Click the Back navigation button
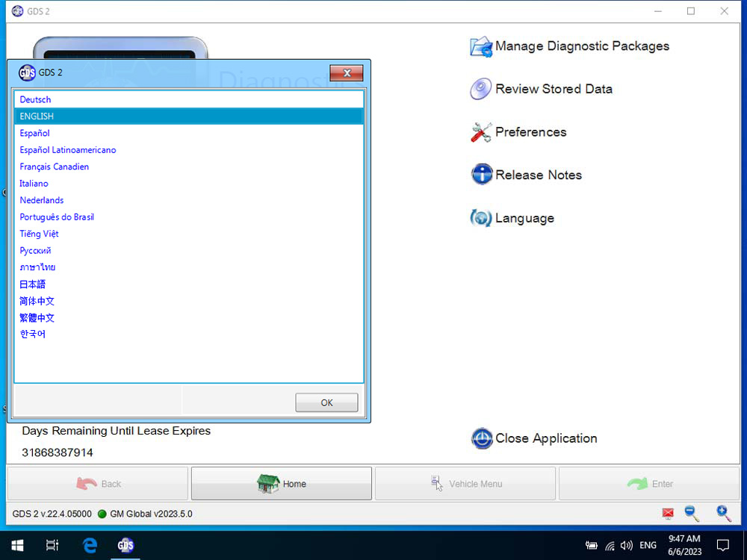This screenshot has width=747, height=560. [98, 484]
